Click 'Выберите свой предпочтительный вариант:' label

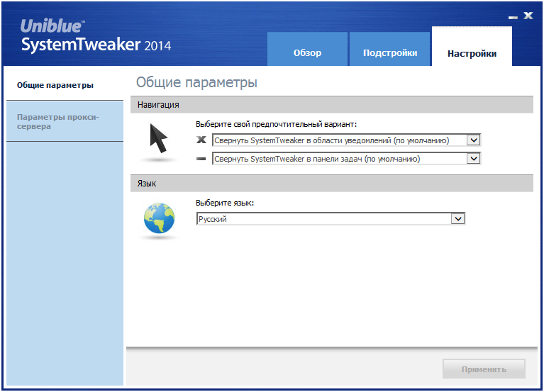276,124
